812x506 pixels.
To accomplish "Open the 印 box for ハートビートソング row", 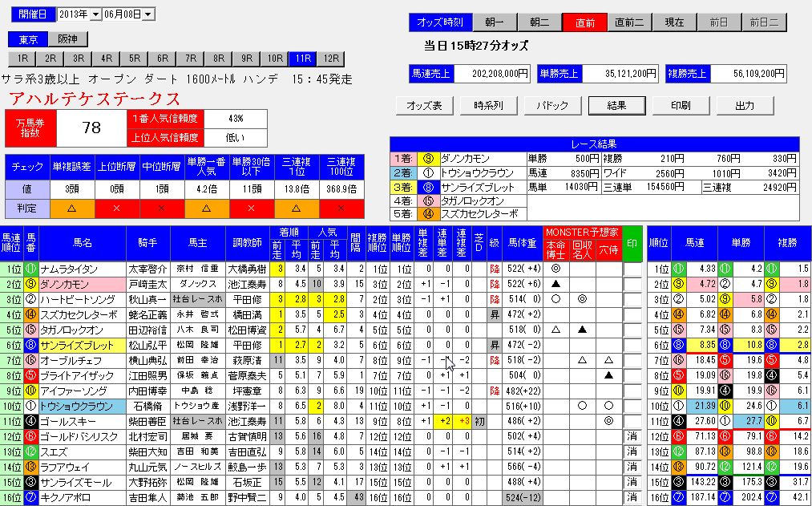I will (x=632, y=299).
